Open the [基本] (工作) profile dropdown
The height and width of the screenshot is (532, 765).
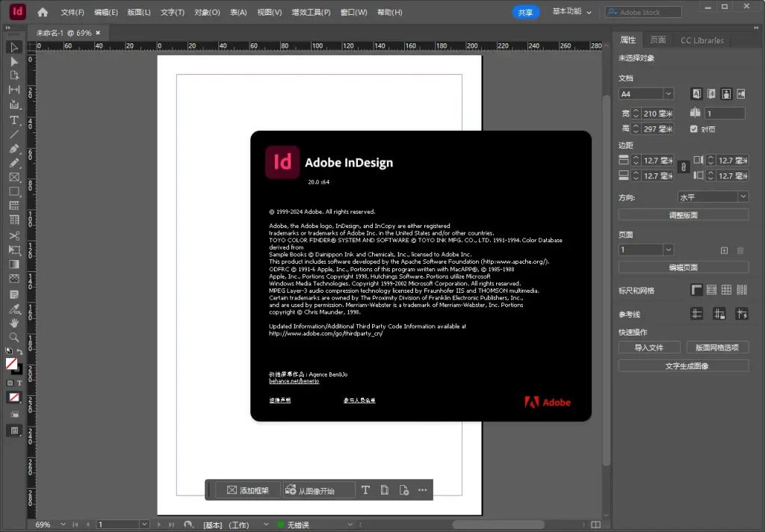click(266, 525)
